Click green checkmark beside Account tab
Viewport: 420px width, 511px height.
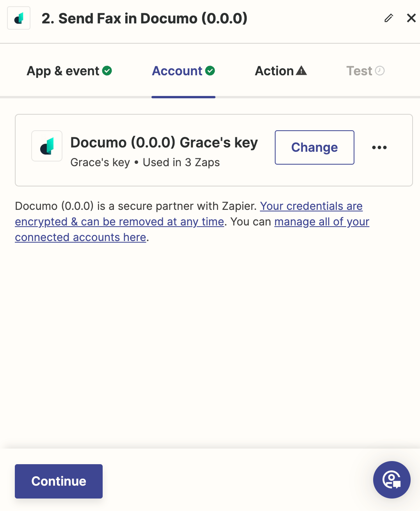point(210,71)
